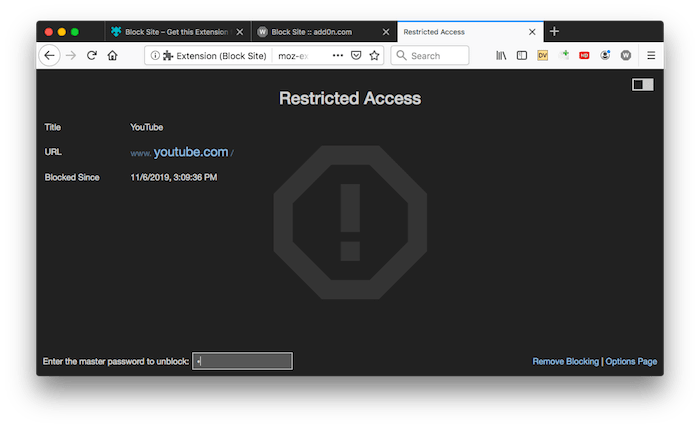This screenshot has width=700, height=428.
Task: Toggle the dark/light theme switch
Action: [642, 85]
